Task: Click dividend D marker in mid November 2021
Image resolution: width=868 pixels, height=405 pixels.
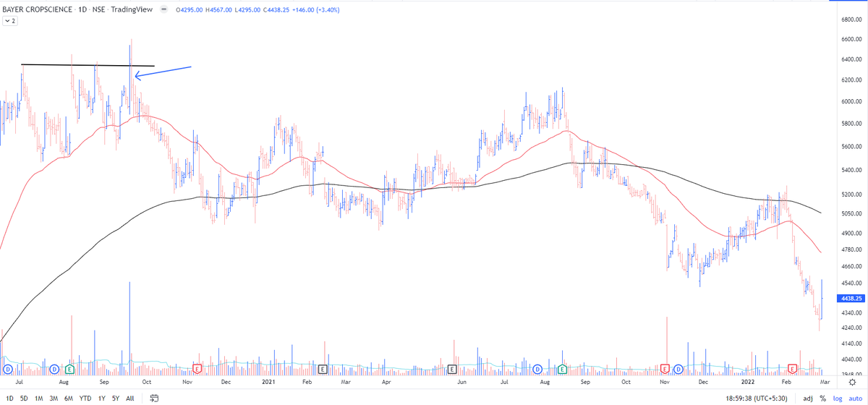Action: tap(678, 369)
